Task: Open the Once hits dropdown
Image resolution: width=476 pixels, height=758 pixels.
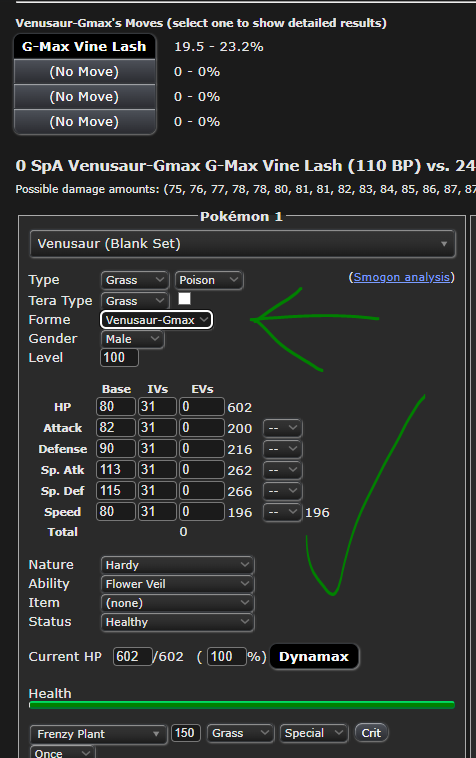Action: (x=62, y=752)
